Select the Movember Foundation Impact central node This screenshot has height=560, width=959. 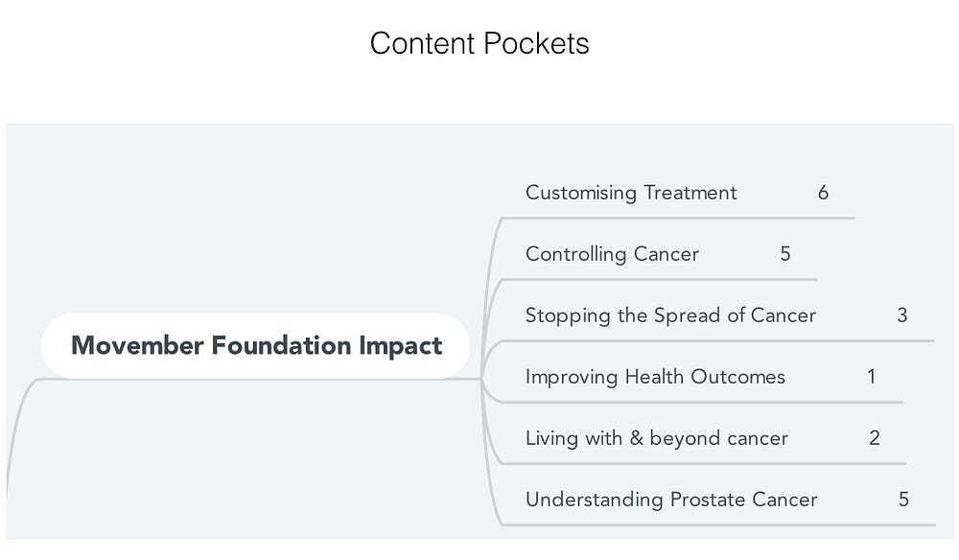click(256, 345)
